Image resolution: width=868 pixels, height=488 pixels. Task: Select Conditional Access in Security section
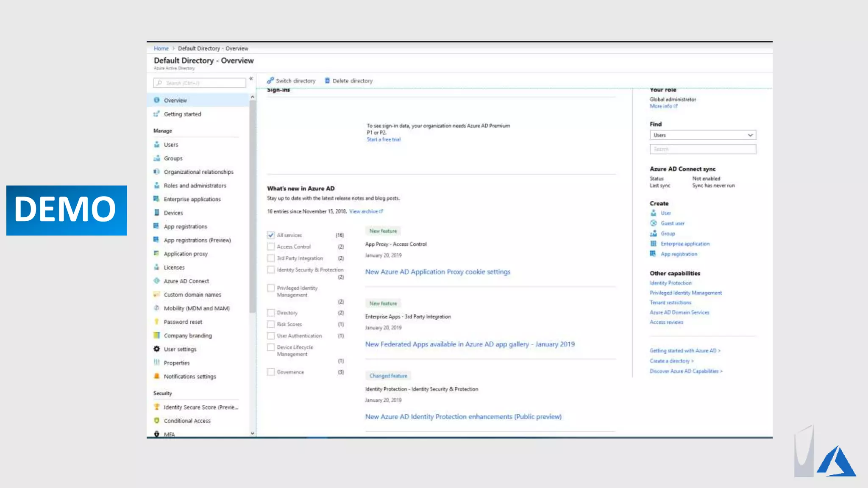(x=187, y=421)
